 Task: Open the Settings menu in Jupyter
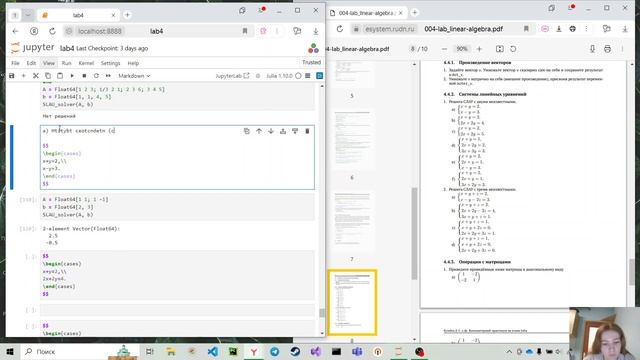[x=110, y=63]
